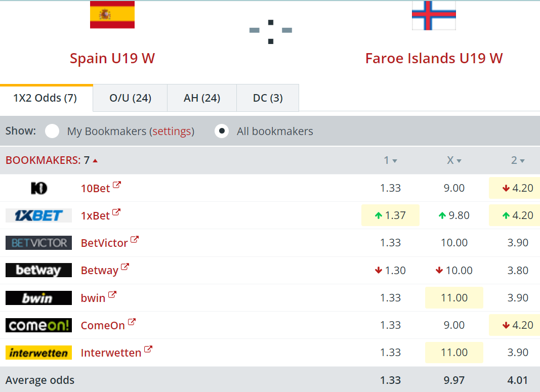Click the 10Bet bookmaker logo
The width and height of the screenshot is (540, 392).
click(x=38, y=188)
